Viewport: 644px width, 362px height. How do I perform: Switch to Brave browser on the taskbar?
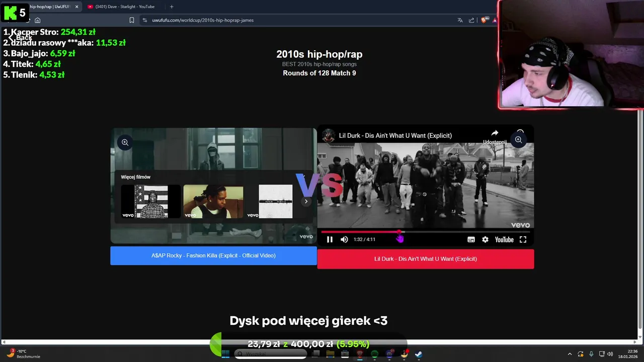coord(360,354)
